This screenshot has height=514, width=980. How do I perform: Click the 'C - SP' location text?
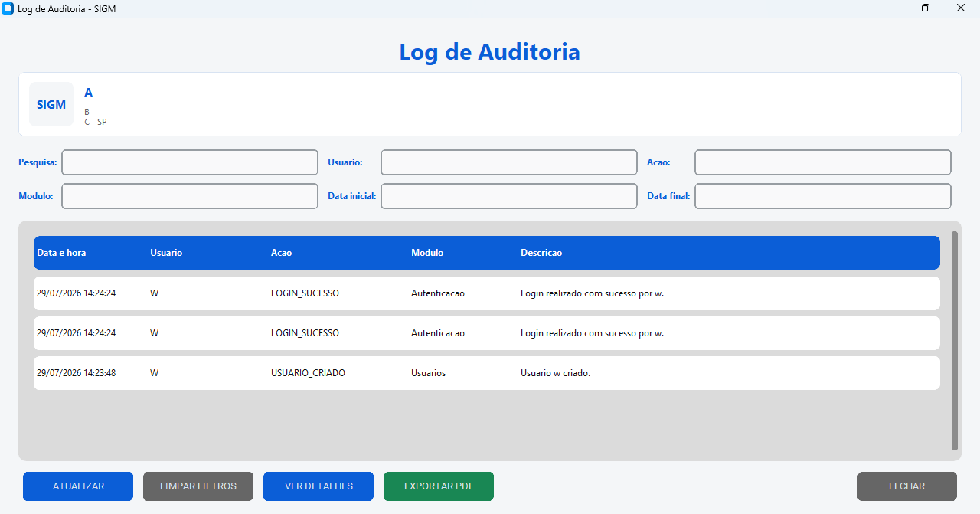(96, 122)
